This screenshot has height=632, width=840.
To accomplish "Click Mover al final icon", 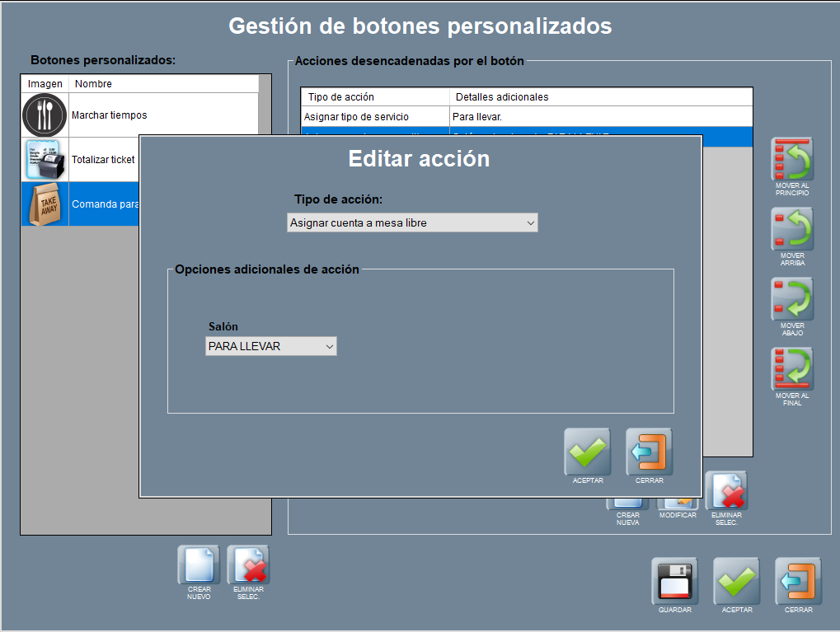I will click(x=791, y=369).
